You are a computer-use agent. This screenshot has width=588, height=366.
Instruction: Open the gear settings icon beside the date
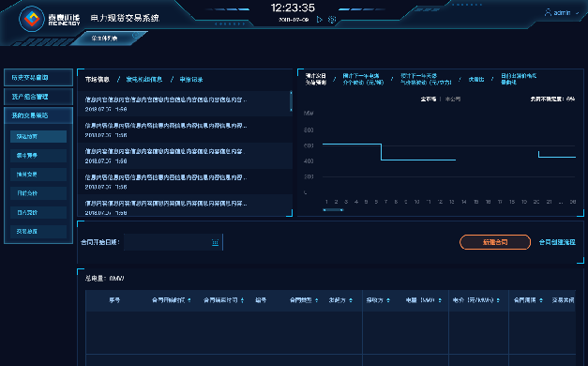[x=332, y=20]
